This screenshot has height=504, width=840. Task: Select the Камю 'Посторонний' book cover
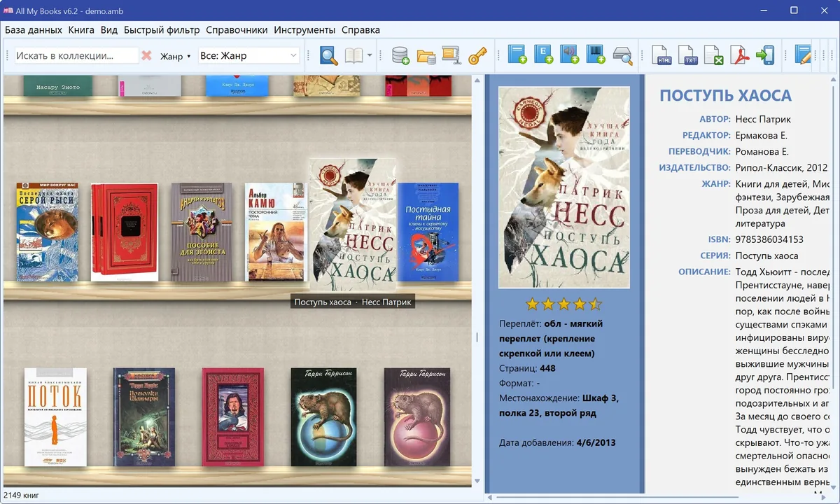tap(276, 232)
